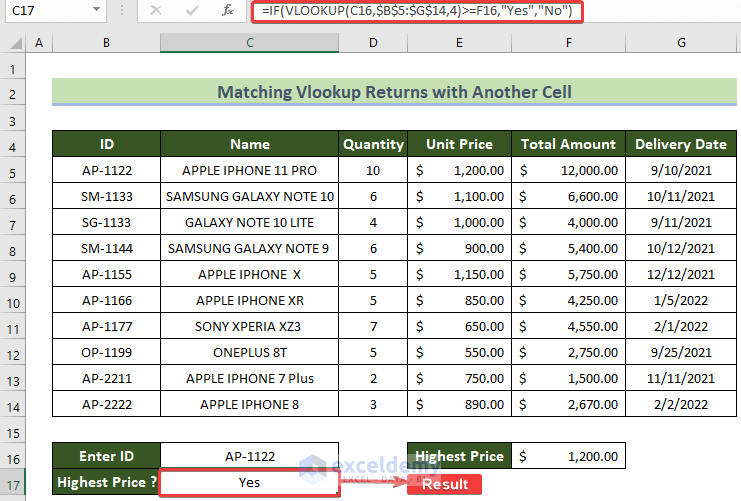Open the Insert Function fx dialog
741x501 pixels.
[227, 10]
